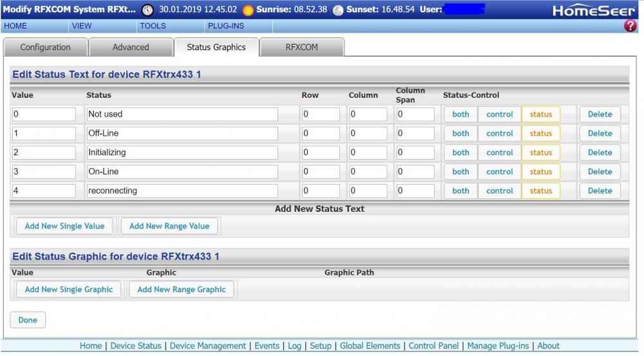Set 'Not used' row to status
Image resolution: width=644 pixels, height=356 pixels.
pos(540,115)
